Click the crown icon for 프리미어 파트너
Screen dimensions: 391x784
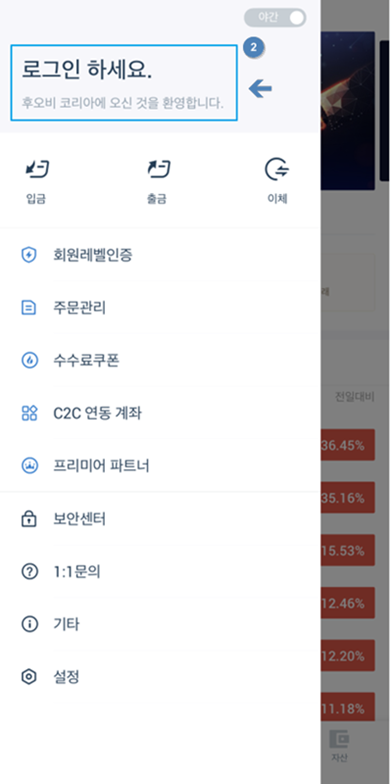coord(29,466)
